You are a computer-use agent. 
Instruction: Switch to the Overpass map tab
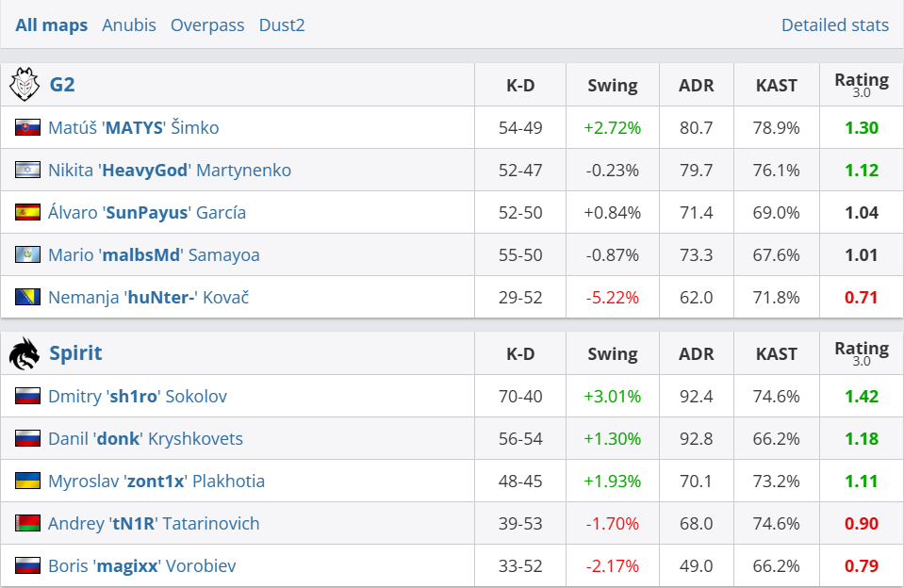click(207, 25)
